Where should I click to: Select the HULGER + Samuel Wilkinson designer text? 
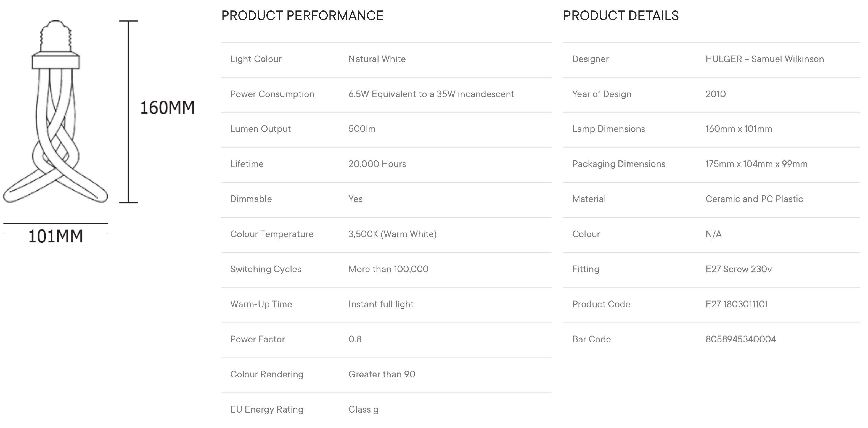click(764, 59)
